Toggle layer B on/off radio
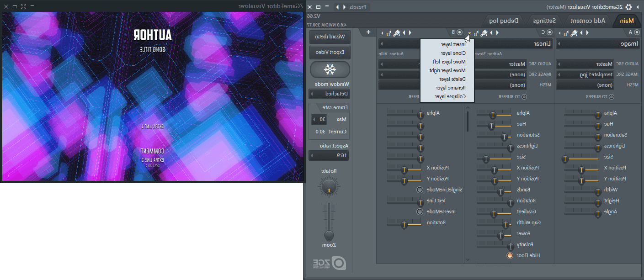 (459, 32)
